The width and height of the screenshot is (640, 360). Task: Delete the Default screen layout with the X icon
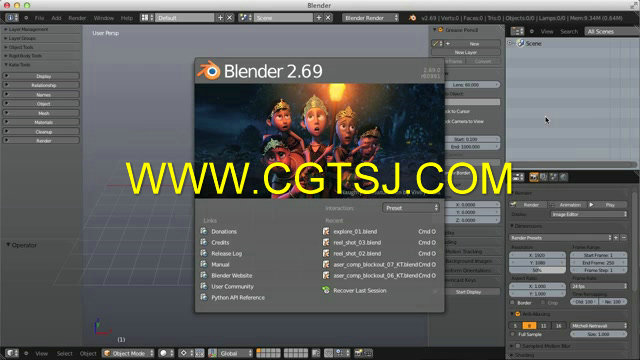pyautogui.click(x=230, y=18)
